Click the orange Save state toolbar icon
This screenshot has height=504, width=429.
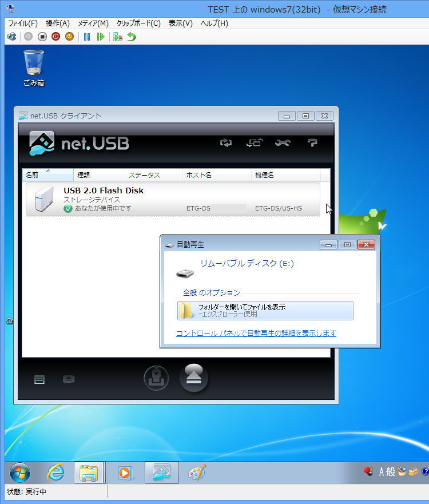[x=69, y=37]
